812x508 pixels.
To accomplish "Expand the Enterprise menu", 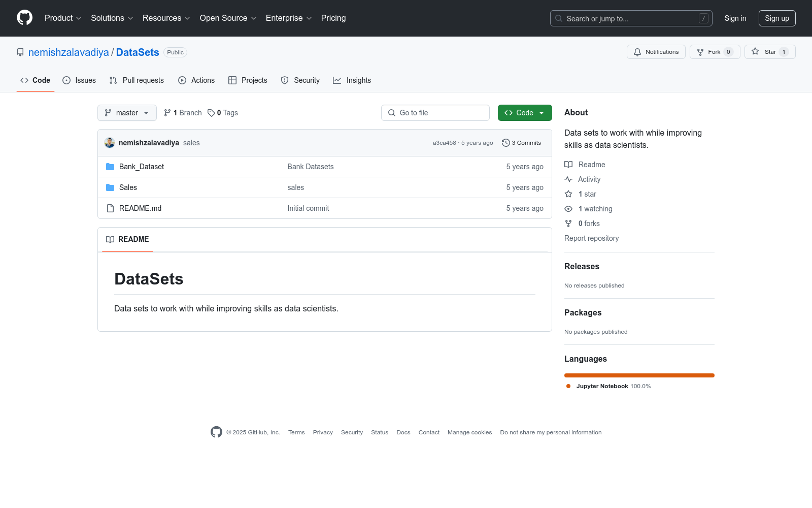I will 289,18.
